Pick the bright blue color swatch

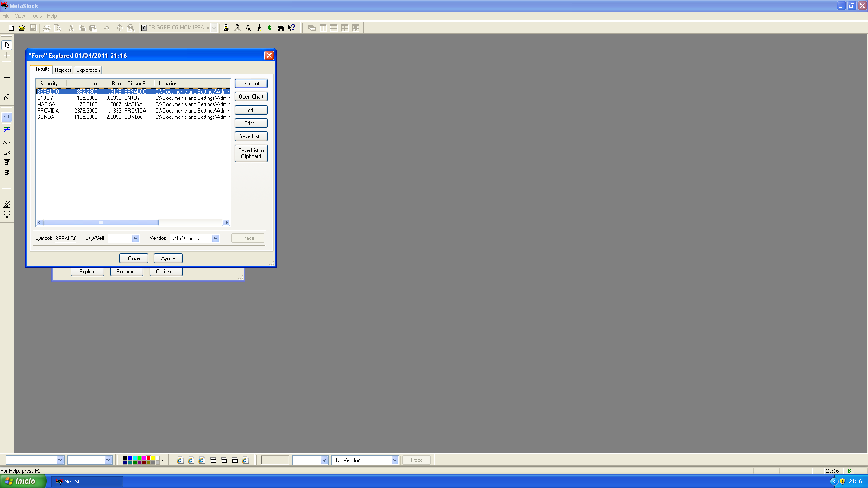coord(130,458)
